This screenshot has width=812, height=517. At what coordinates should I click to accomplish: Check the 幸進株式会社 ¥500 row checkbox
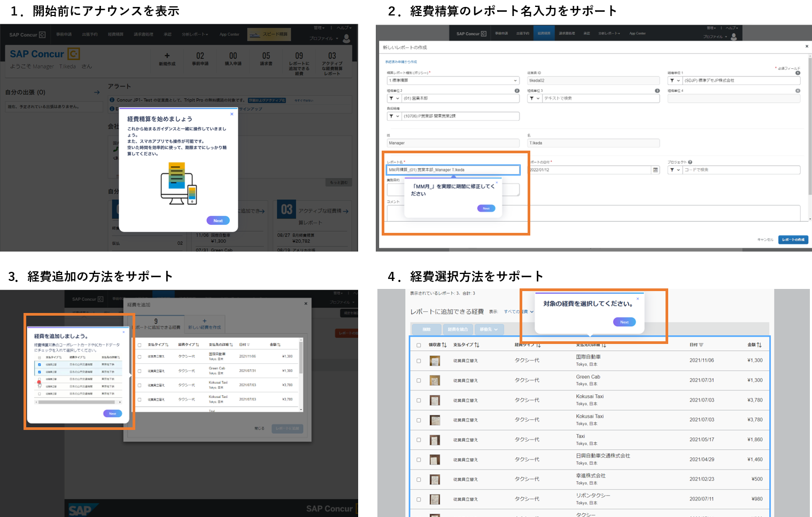click(419, 480)
